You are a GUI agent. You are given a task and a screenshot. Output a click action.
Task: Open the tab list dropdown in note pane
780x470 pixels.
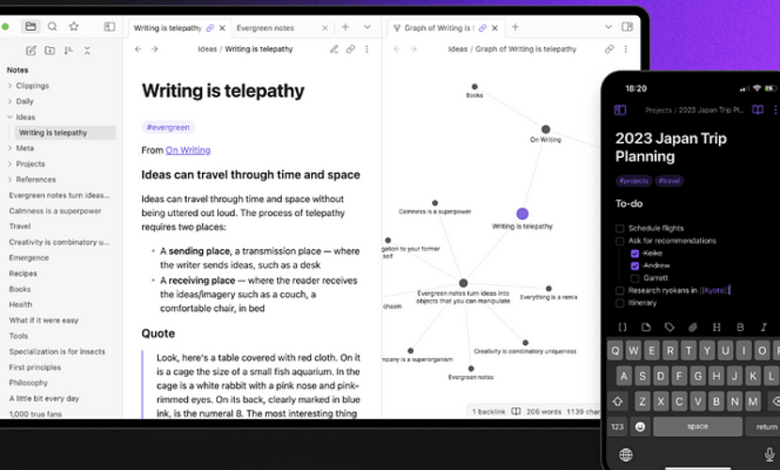(x=367, y=27)
